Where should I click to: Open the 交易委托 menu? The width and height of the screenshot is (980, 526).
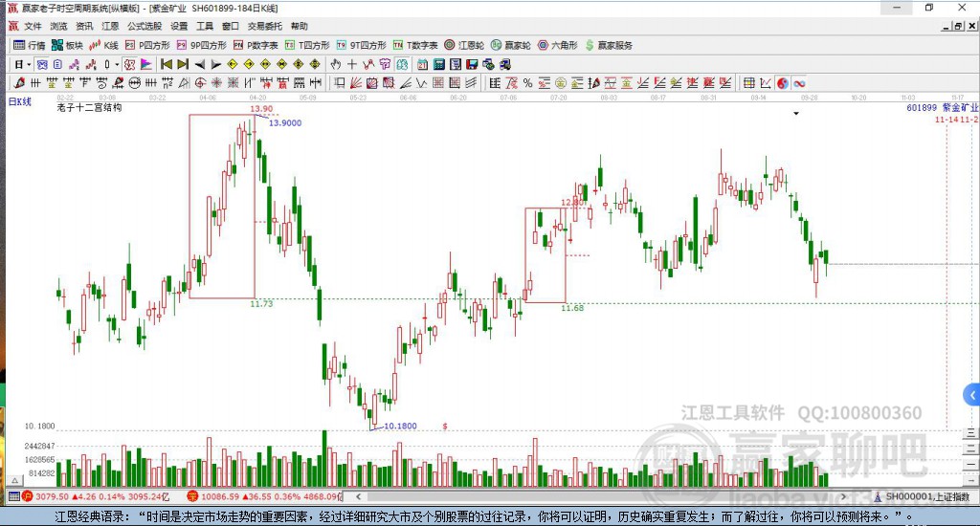click(x=265, y=26)
